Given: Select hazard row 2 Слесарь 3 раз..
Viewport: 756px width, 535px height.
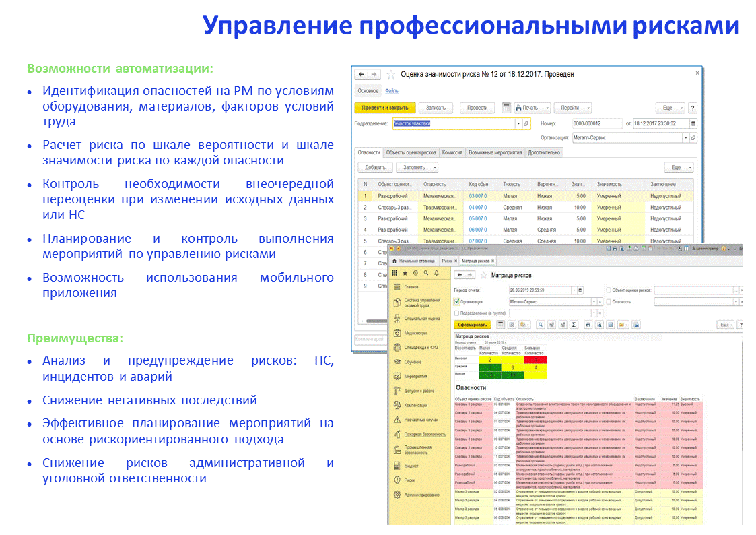Looking at the screenshot, I should (x=526, y=208).
